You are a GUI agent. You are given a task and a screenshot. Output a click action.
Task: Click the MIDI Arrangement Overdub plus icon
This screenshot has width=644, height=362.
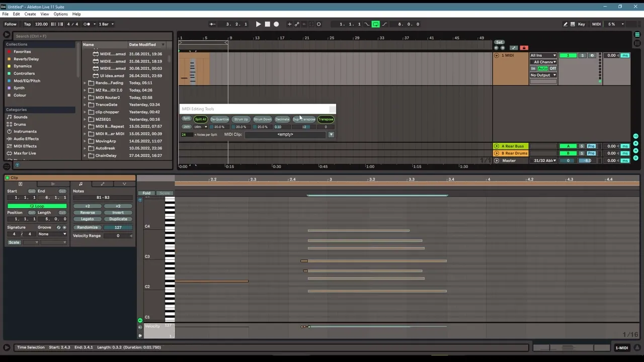289,24
